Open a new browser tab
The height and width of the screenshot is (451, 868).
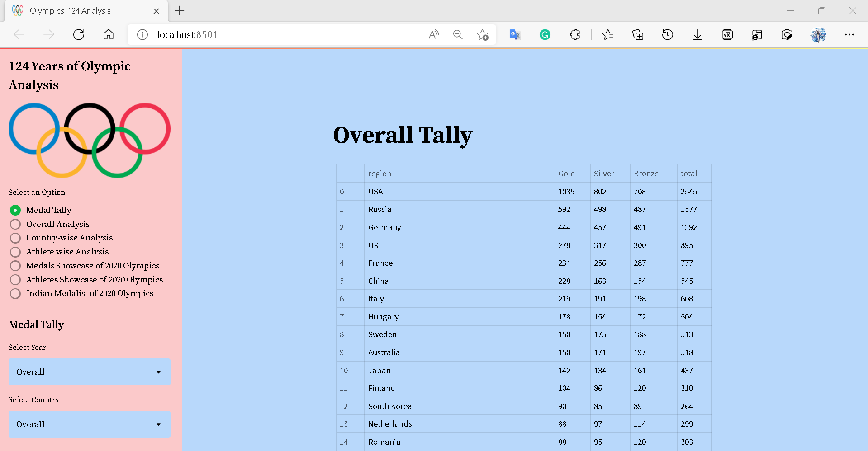tap(180, 11)
